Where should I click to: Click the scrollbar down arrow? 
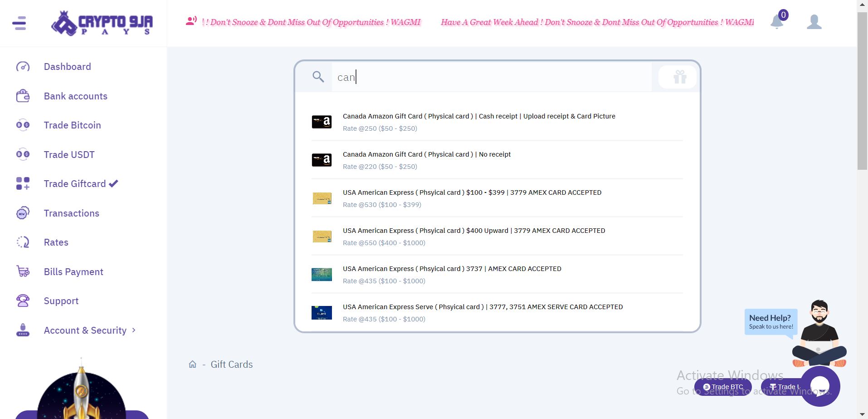862,414
